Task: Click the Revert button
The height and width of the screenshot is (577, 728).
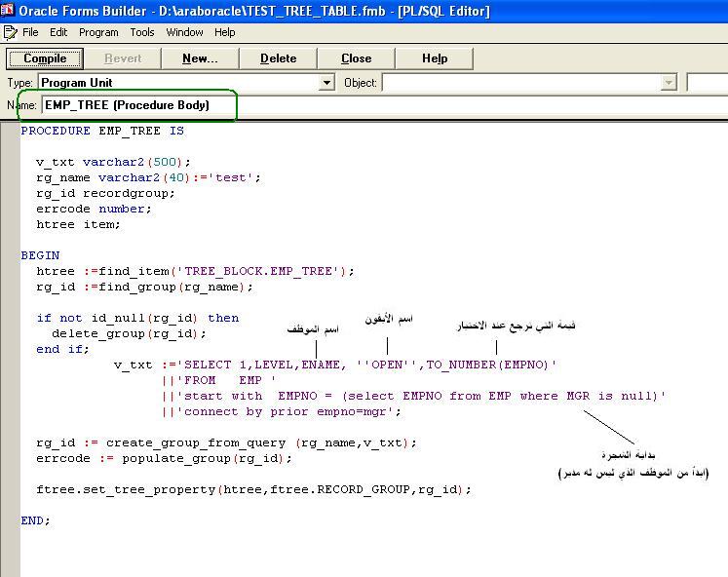Action: 123,58
